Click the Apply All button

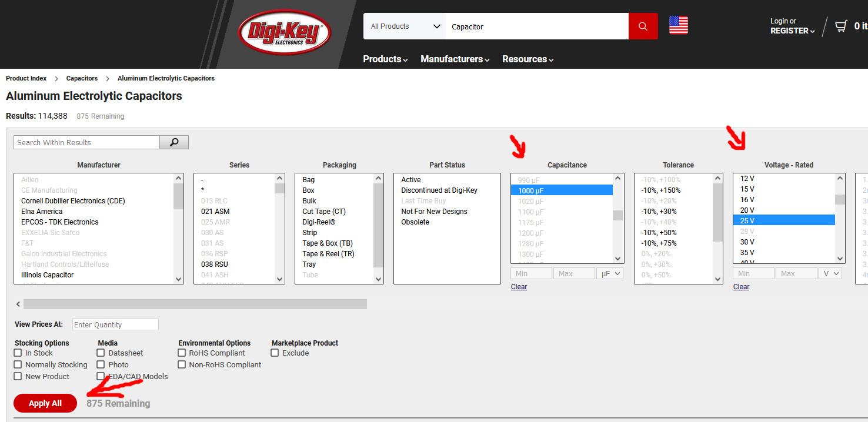tap(45, 403)
